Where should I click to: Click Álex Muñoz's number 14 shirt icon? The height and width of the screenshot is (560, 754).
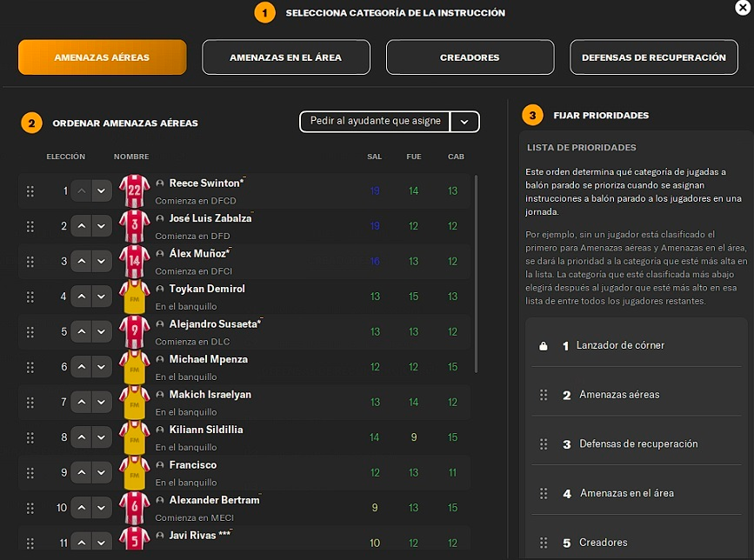pyautogui.click(x=135, y=261)
